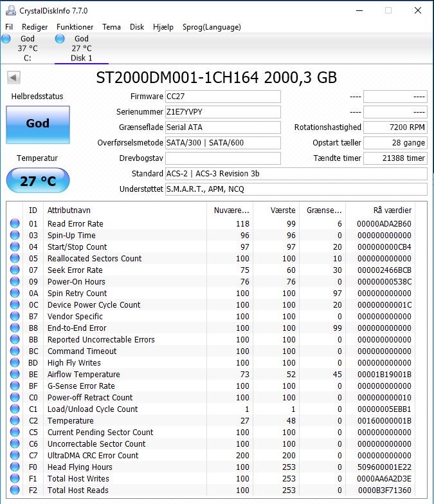Switch to the C: drive tab
Viewport: 434px width, 504px height.
tap(28, 48)
